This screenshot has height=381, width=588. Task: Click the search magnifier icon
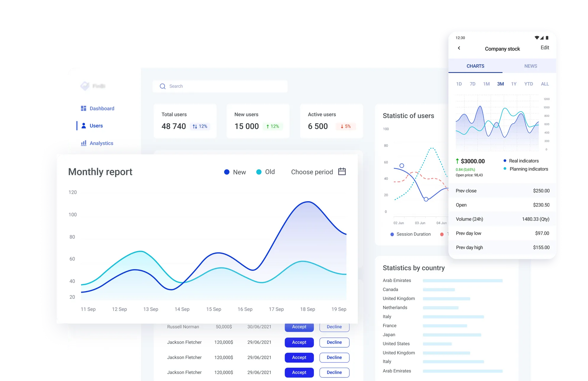[163, 86]
